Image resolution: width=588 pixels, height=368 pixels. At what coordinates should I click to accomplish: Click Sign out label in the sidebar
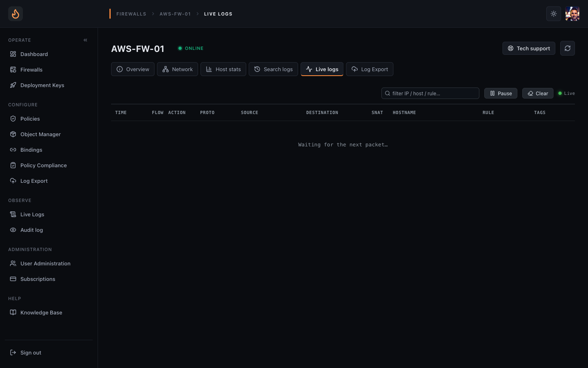pyautogui.click(x=31, y=352)
